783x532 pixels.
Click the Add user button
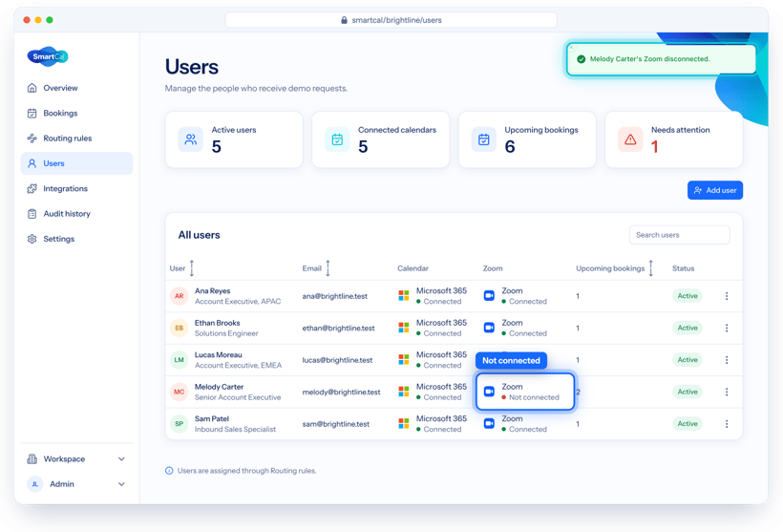click(715, 190)
